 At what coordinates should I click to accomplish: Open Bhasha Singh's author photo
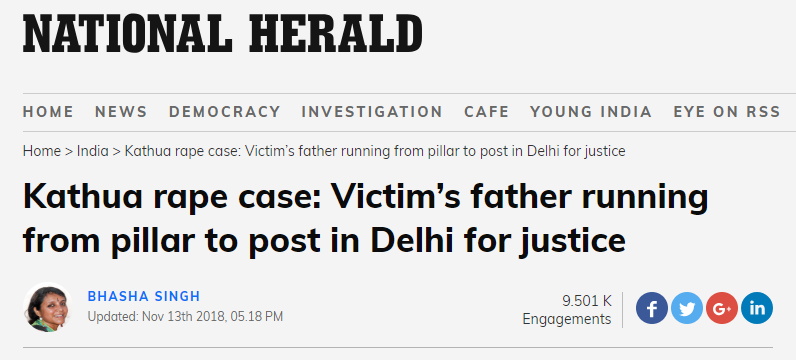point(48,308)
